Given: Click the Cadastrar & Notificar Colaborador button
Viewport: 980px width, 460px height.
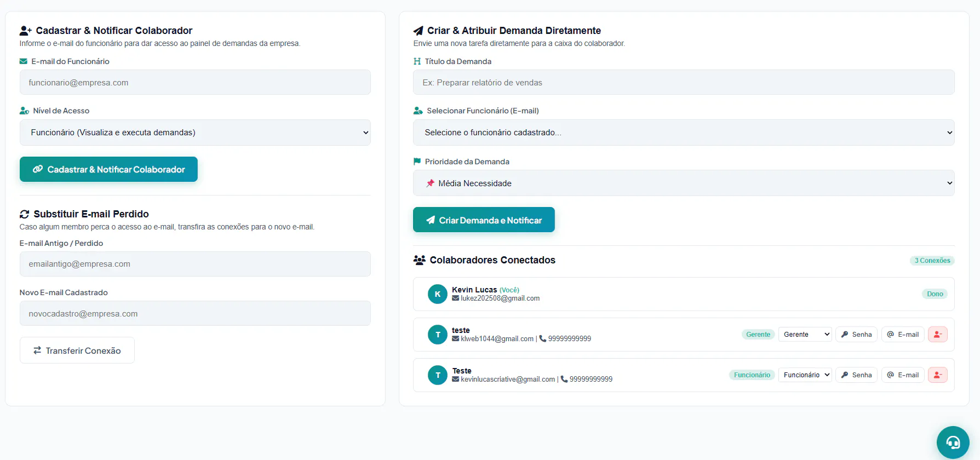Looking at the screenshot, I should pos(108,169).
